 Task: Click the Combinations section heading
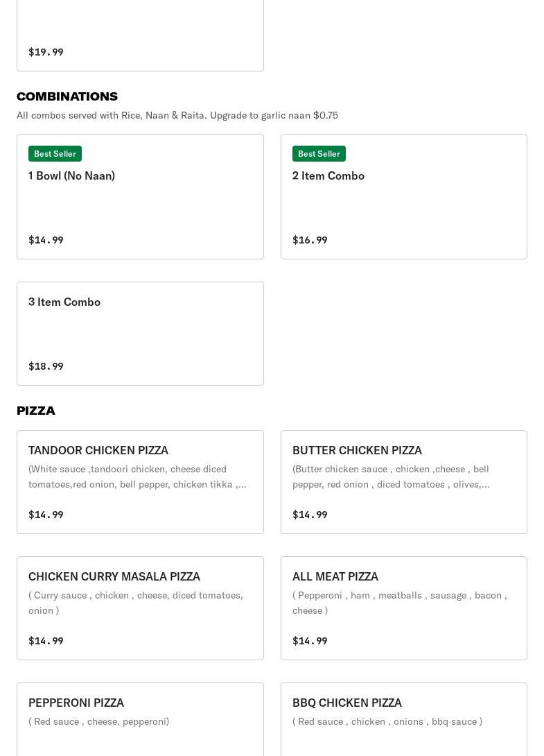[x=67, y=96]
